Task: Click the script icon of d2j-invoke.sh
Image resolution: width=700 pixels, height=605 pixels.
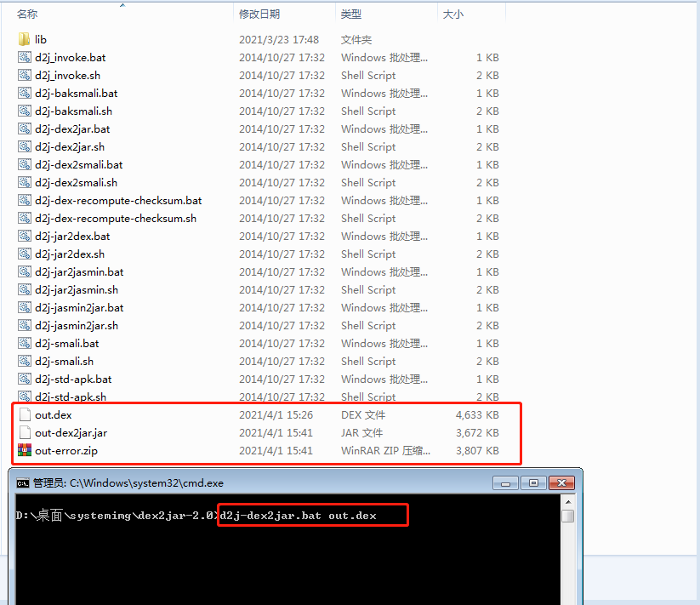Action: (24, 75)
